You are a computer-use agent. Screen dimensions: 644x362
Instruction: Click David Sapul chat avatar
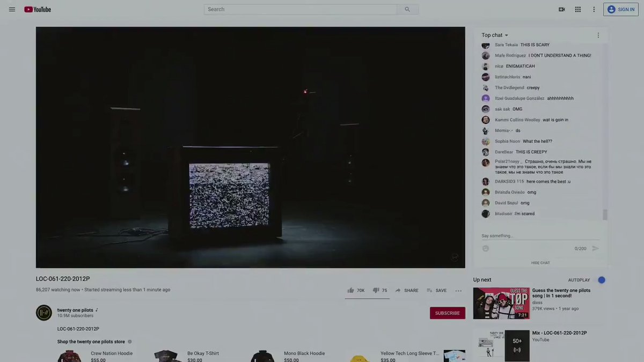[486, 203]
